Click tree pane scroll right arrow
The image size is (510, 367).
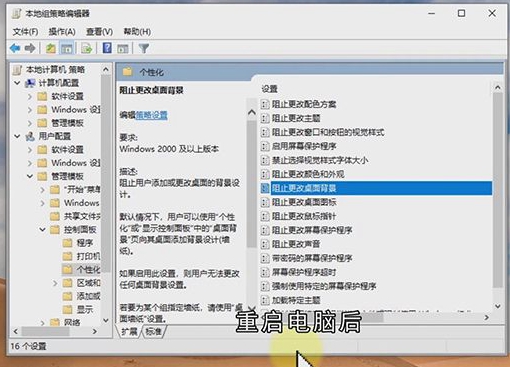pyautogui.click(x=95, y=331)
